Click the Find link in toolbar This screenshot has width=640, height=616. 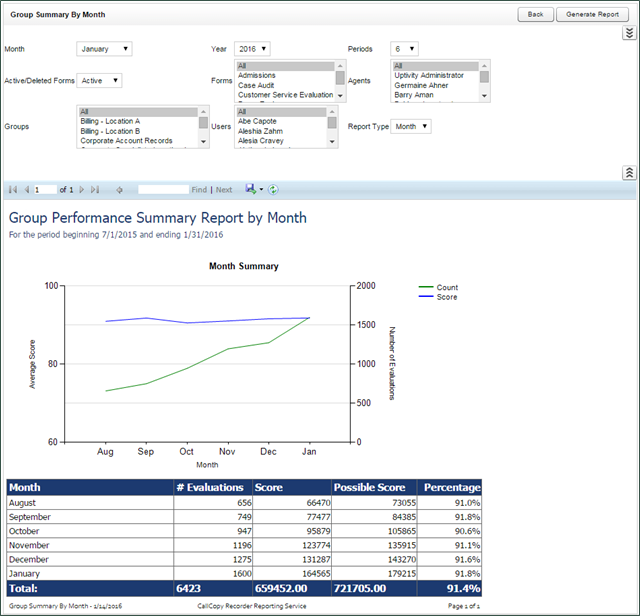point(199,189)
